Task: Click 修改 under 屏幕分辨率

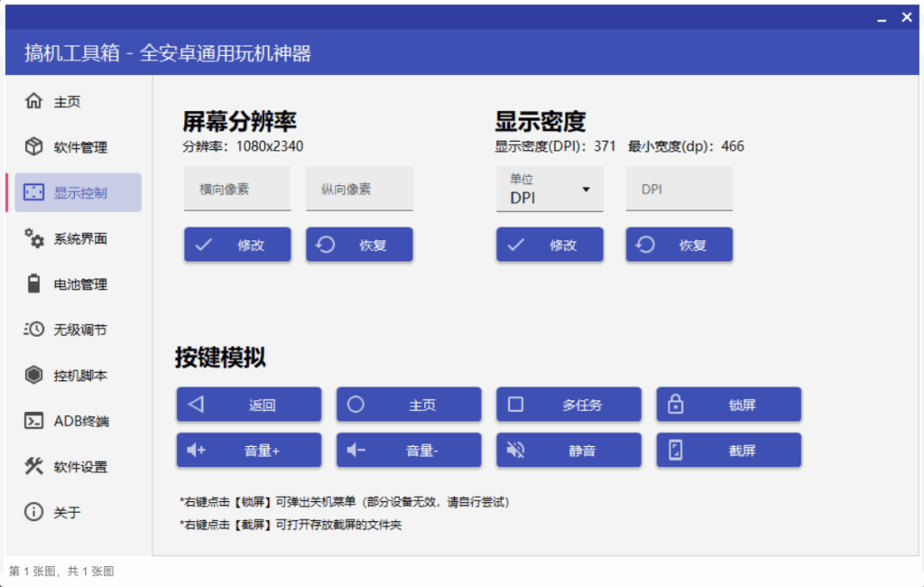Action: (x=237, y=245)
